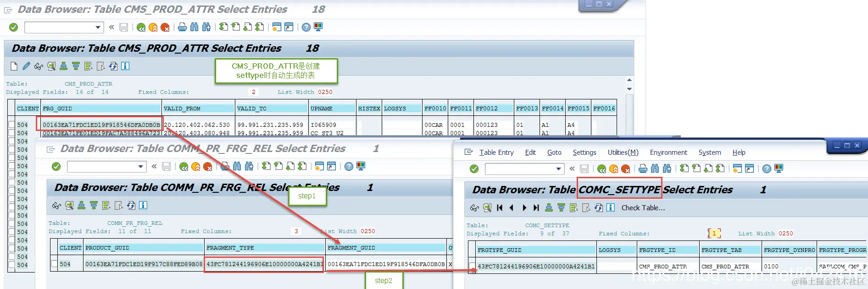Click Information icon in COMM_PR_FRG_REL application toolbar
The height and width of the screenshot is (289, 868).
(143, 205)
